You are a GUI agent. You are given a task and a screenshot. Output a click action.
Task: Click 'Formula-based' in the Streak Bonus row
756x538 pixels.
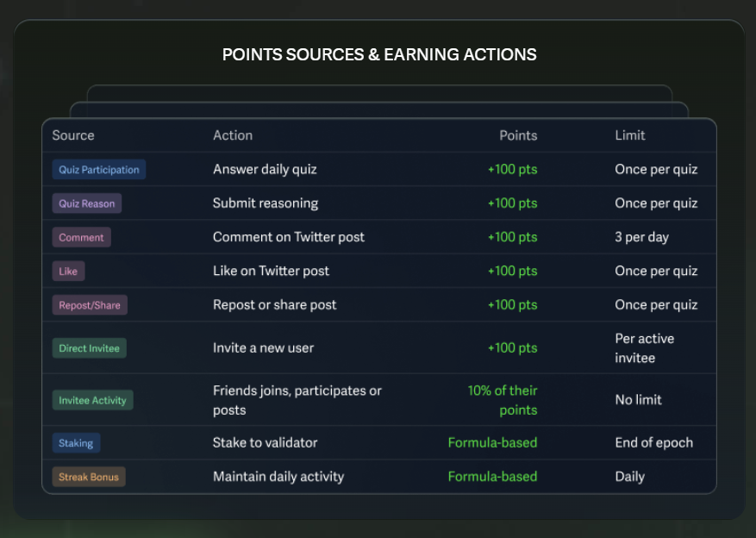click(x=493, y=477)
